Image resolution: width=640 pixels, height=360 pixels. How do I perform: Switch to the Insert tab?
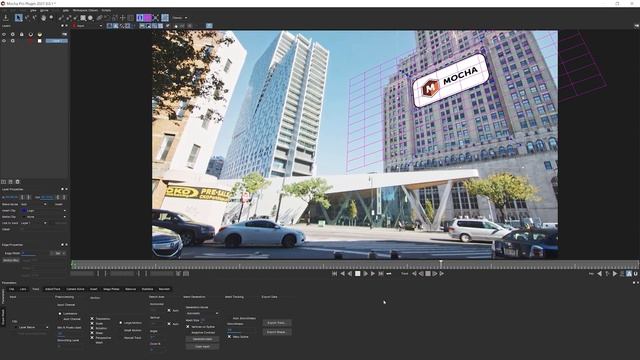93,289
